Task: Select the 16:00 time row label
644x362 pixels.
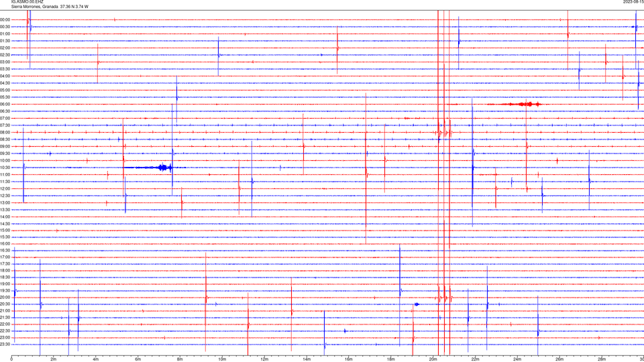Action: click(5, 243)
